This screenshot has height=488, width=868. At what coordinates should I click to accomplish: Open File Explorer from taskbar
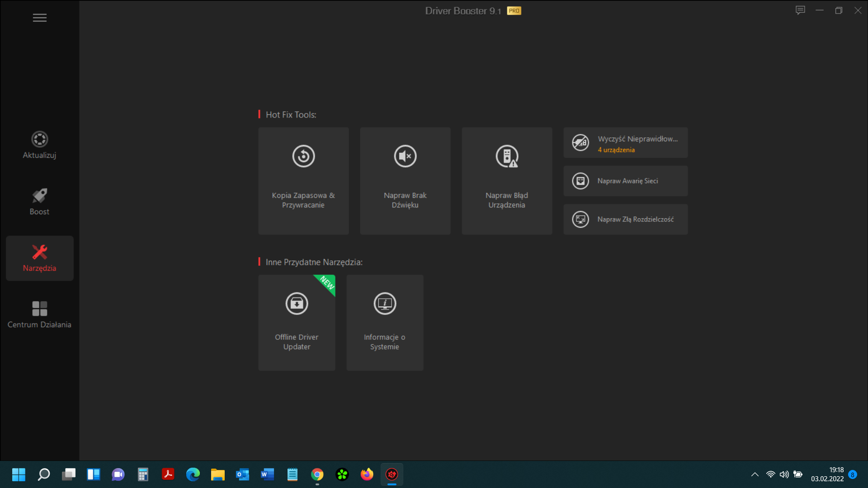[x=218, y=474]
